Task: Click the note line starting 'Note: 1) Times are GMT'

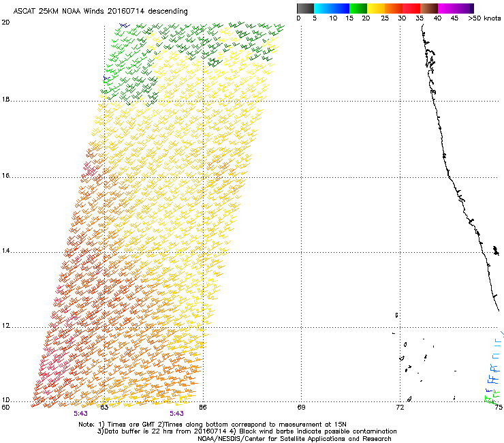Action: (x=212, y=425)
